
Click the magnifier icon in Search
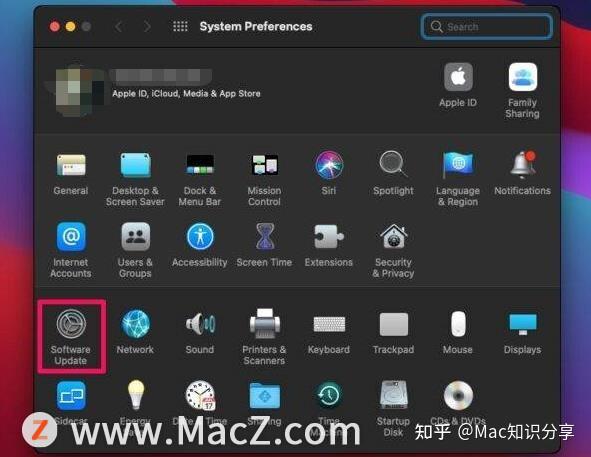[436, 27]
